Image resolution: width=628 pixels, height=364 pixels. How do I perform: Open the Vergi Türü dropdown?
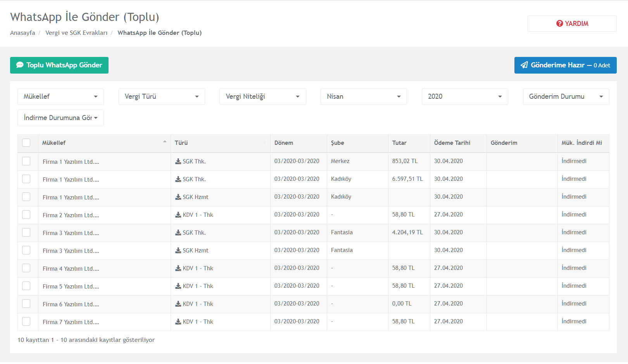coord(162,96)
